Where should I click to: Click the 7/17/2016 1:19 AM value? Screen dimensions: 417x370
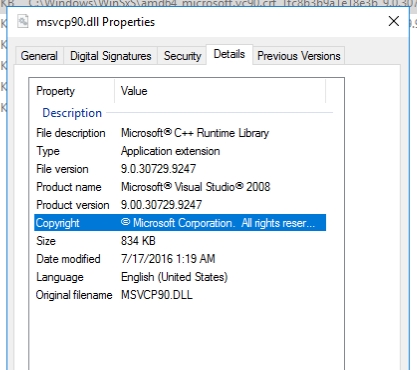pos(168,259)
